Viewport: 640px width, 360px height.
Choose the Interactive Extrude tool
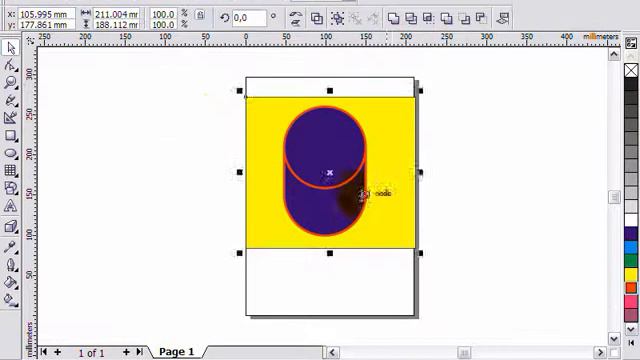pyautogui.click(x=10, y=227)
